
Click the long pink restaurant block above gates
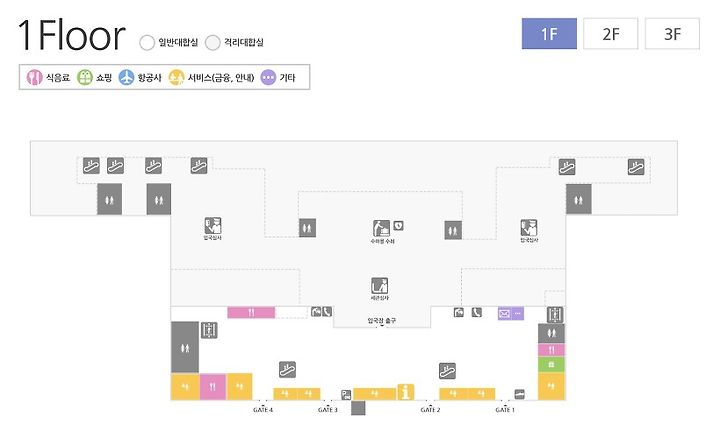tap(251, 313)
